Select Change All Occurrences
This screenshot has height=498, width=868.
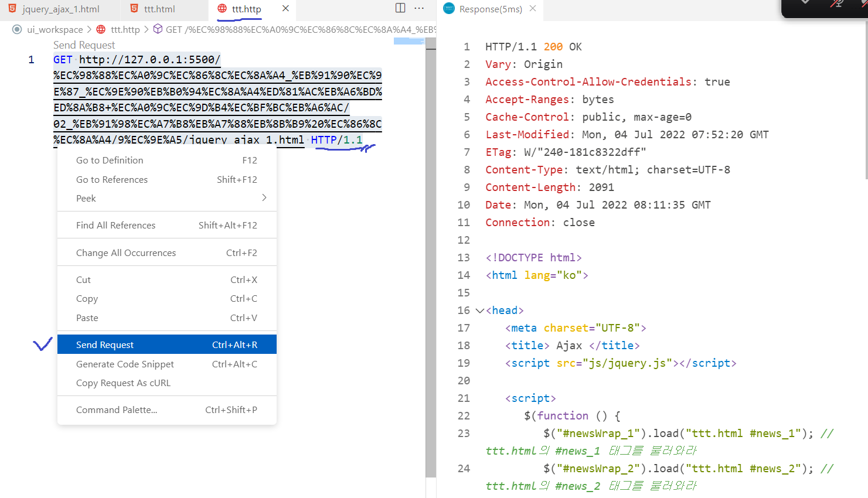tap(167, 253)
